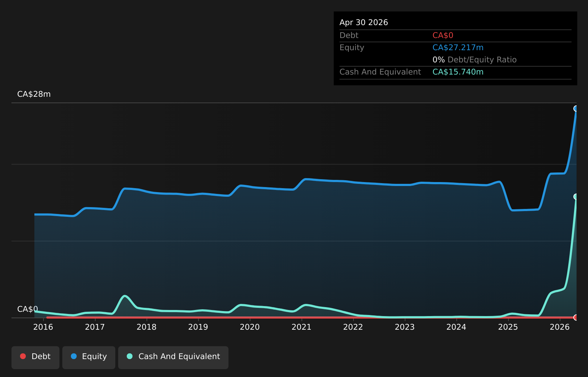Viewport: 588px width, 377px height.
Task: Click the 2017 x-axis label
Action: (x=95, y=327)
